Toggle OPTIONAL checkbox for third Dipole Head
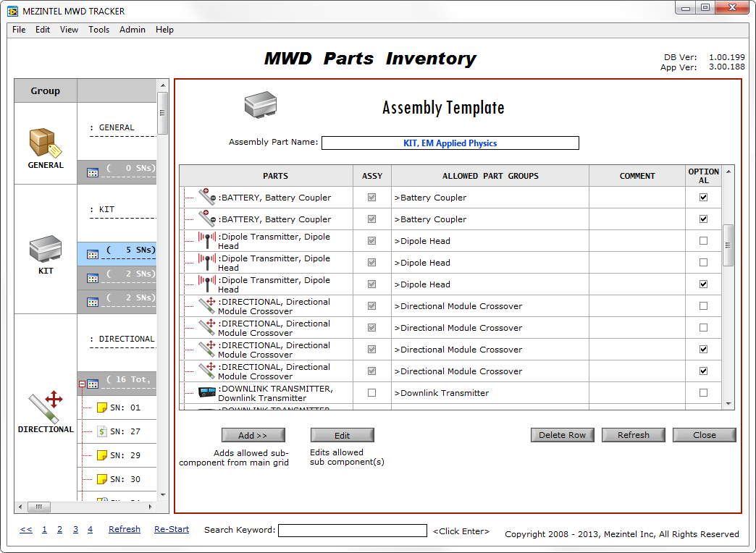The height and width of the screenshot is (553, 756). coord(703,284)
